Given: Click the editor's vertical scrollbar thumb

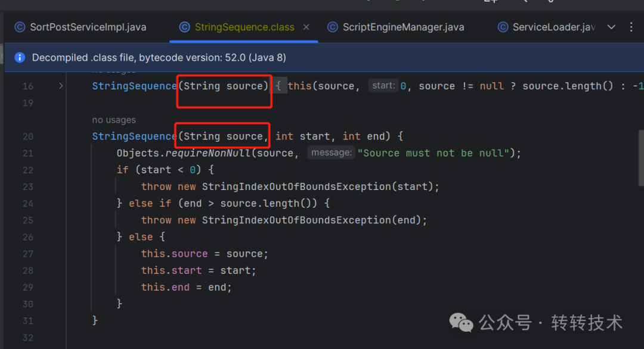Looking at the screenshot, I should 641,158.
